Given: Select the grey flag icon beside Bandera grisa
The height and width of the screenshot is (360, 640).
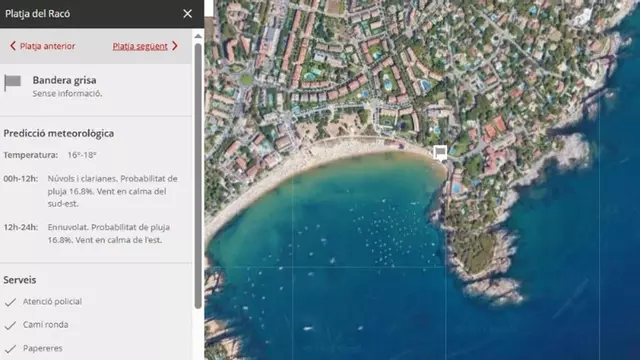Looking at the screenshot, I should [x=12, y=83].
